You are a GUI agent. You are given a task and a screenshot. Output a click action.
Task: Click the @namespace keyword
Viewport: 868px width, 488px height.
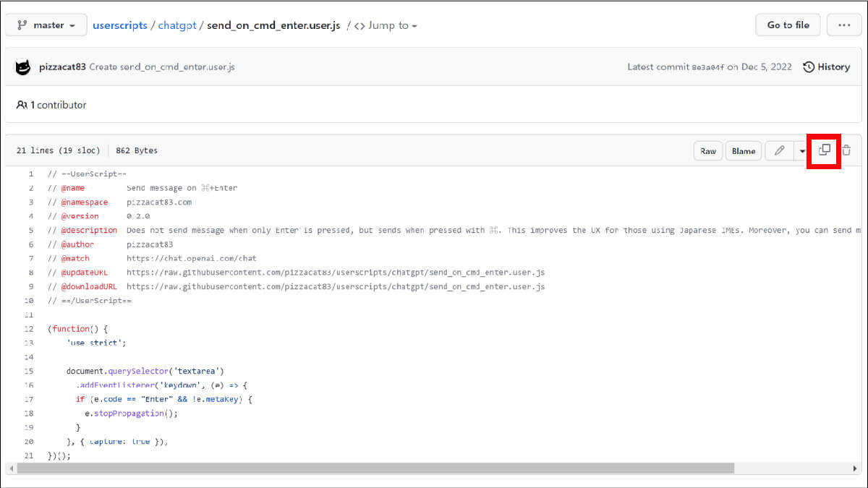[84, 202]
